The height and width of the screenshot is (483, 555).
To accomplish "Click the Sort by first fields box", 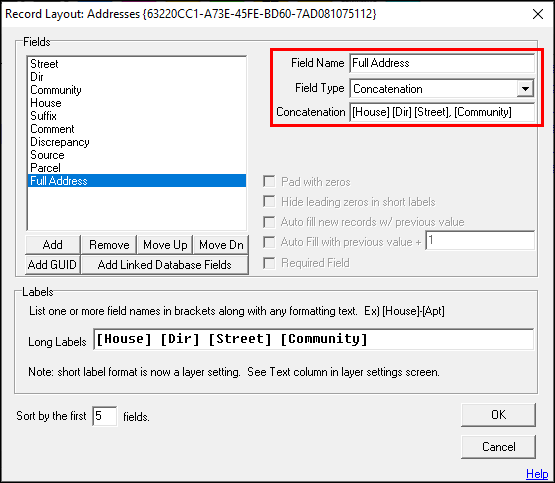I will (x=104, y=416).
